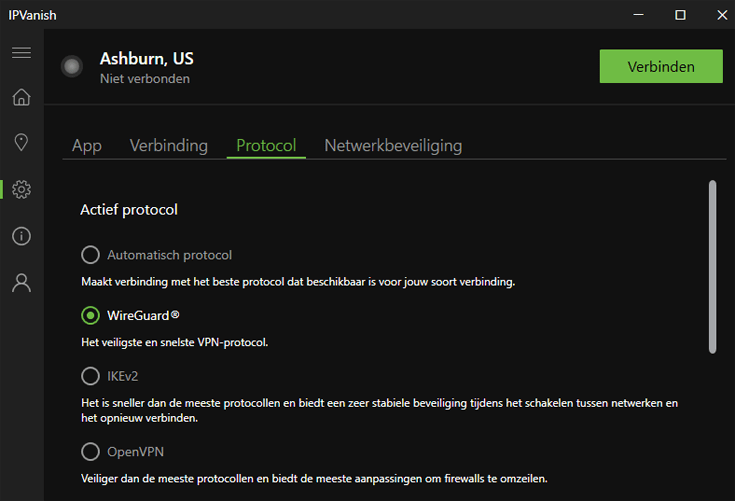735x501 pixels.
Task: Select the WireGuard radio button
Action: (90, 315)
